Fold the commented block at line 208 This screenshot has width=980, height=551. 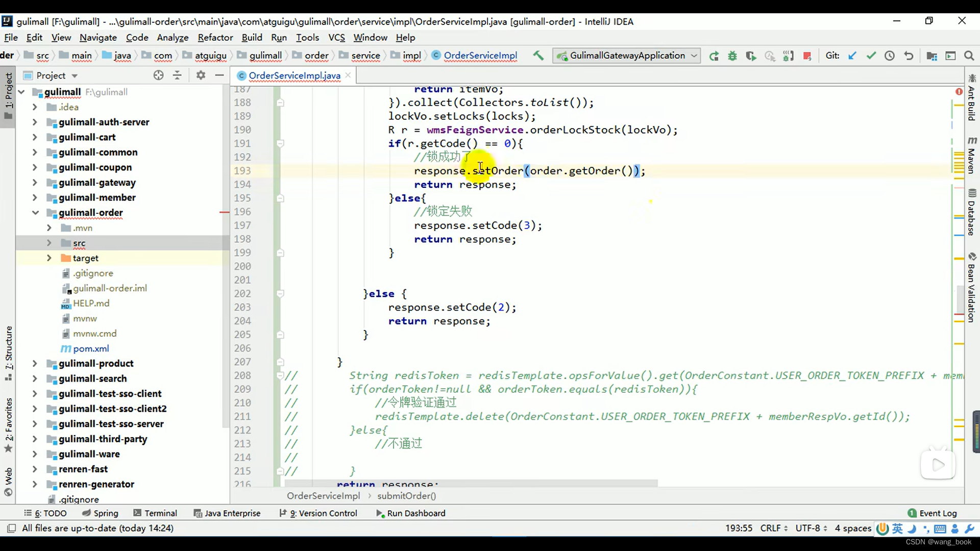pos(280,375)
